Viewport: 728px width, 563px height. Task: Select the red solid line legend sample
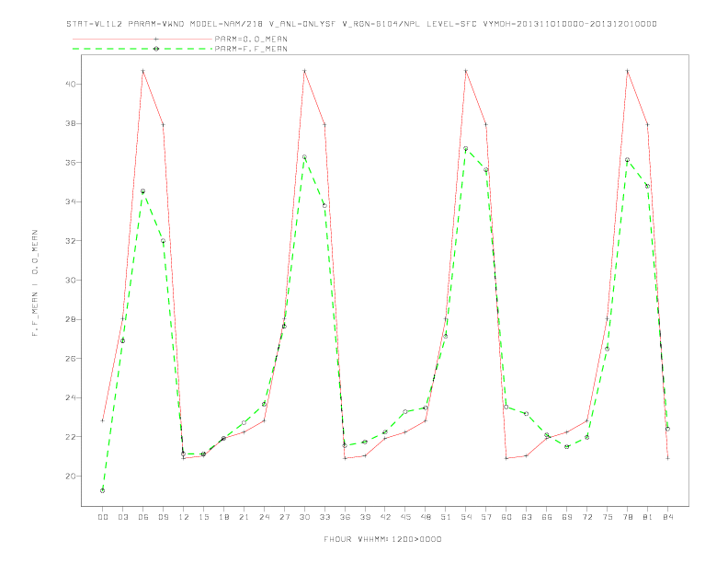coord(142,39)
